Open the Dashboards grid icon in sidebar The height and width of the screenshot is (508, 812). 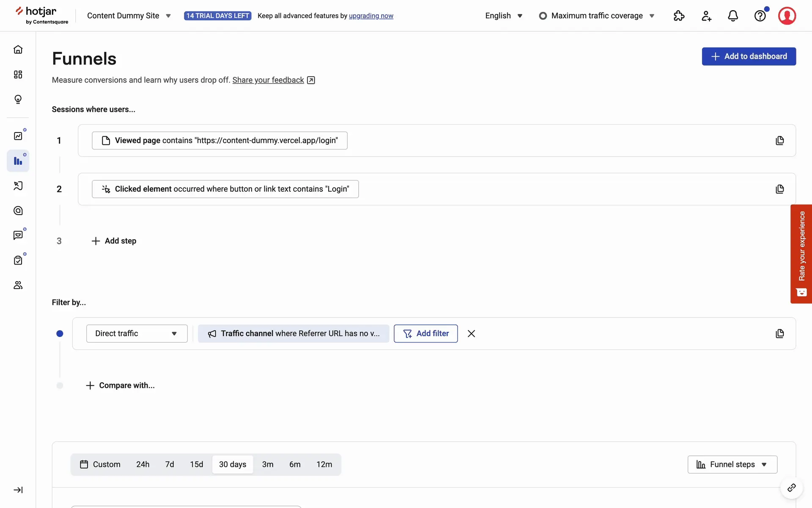click(18, 75)
